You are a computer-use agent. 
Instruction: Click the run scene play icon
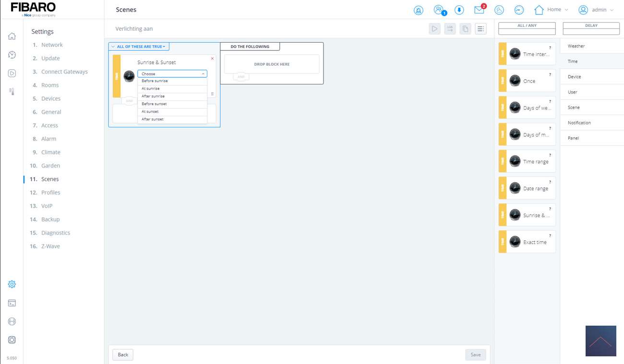tap(434, 29)
